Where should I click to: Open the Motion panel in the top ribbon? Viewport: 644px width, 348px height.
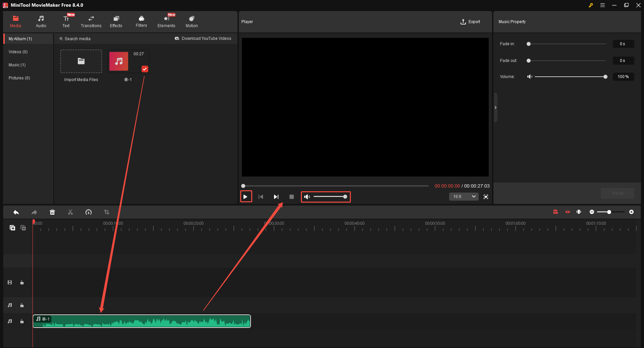(x=191, y=21)
